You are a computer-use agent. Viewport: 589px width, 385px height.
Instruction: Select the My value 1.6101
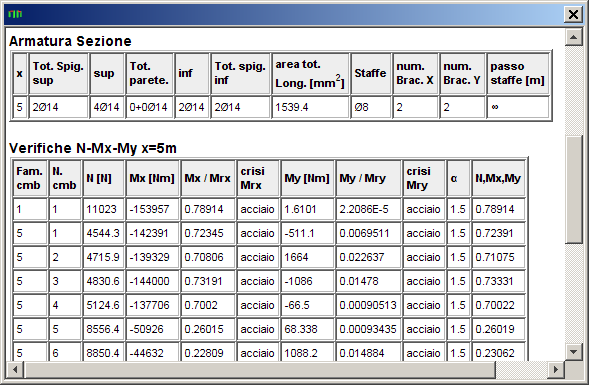click(x=307, y=209)
